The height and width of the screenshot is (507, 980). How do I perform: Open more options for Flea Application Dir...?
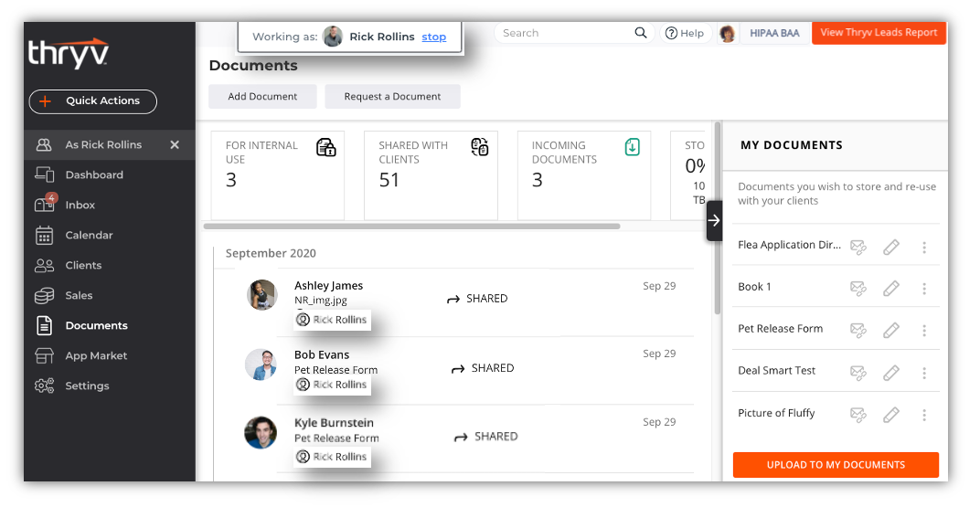924,248
